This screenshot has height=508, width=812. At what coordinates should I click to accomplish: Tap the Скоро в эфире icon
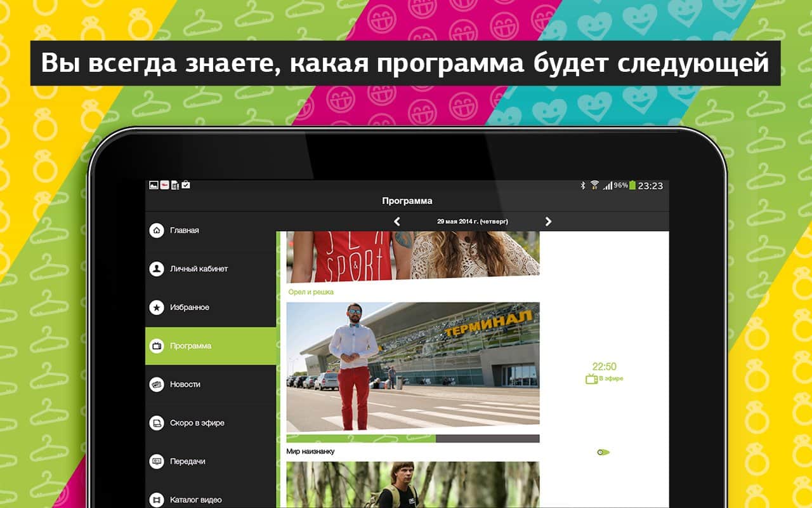[156, 423]
